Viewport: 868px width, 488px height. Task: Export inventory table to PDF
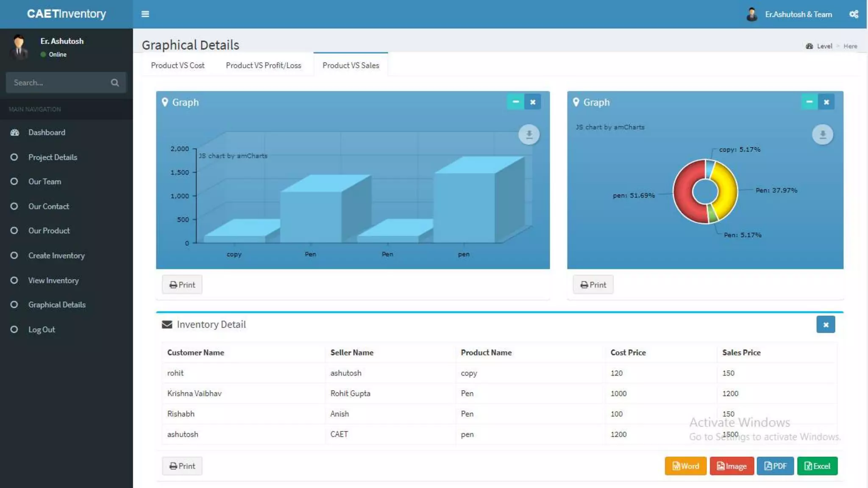point(775,466)
